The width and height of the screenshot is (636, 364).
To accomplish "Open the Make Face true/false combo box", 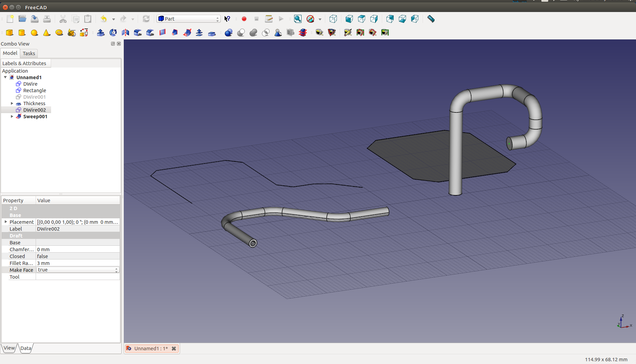I will click(78, 270).
